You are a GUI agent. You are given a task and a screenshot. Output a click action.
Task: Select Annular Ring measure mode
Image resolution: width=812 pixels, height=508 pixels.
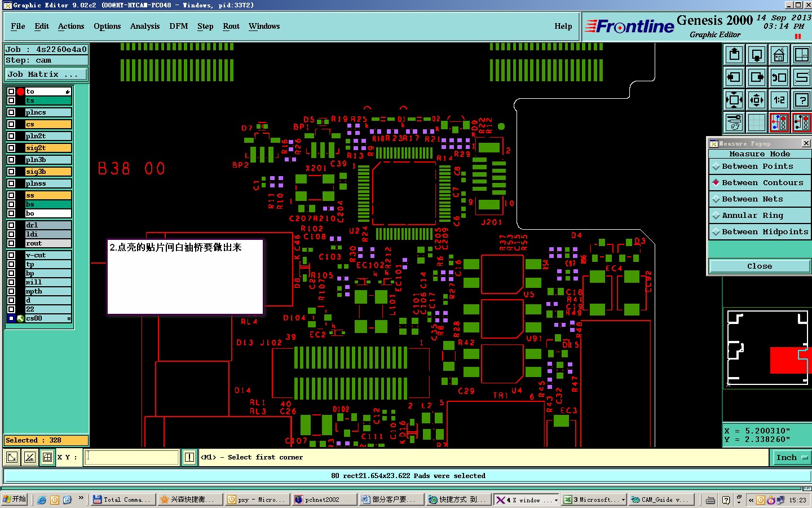[x=760, y=216]
